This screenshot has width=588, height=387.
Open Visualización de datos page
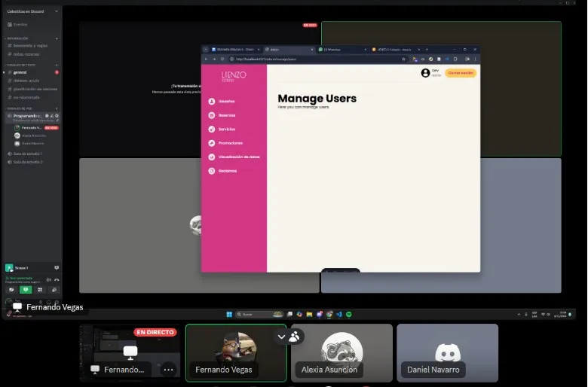tap(239, 157)
